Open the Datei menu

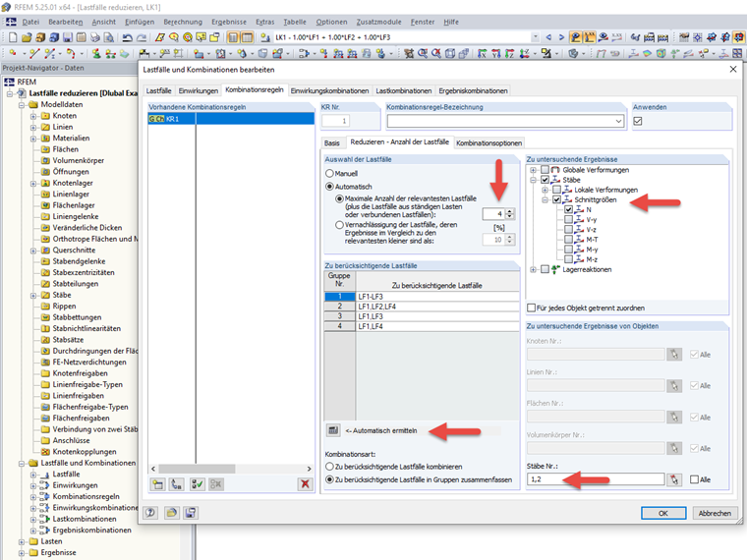[30, 22]
